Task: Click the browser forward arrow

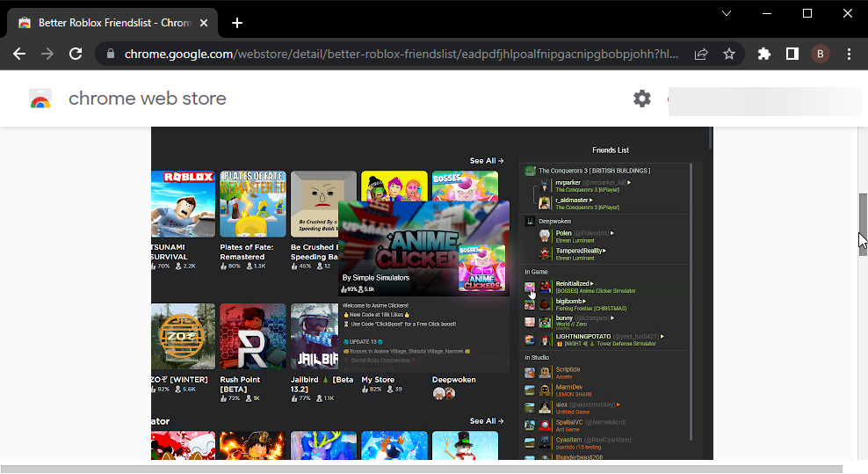Action: coord(47,54)
